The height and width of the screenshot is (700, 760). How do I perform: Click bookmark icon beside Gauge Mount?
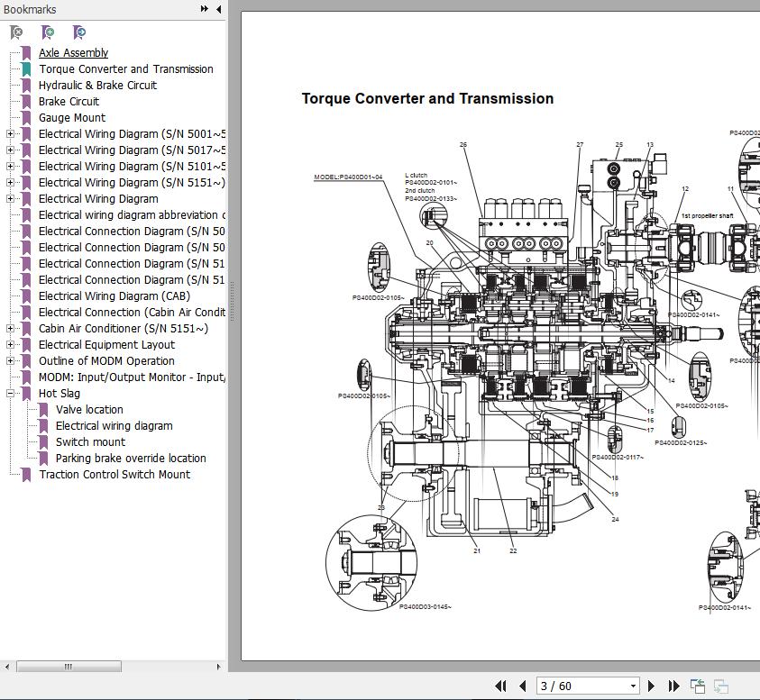(x=26, y=118)
